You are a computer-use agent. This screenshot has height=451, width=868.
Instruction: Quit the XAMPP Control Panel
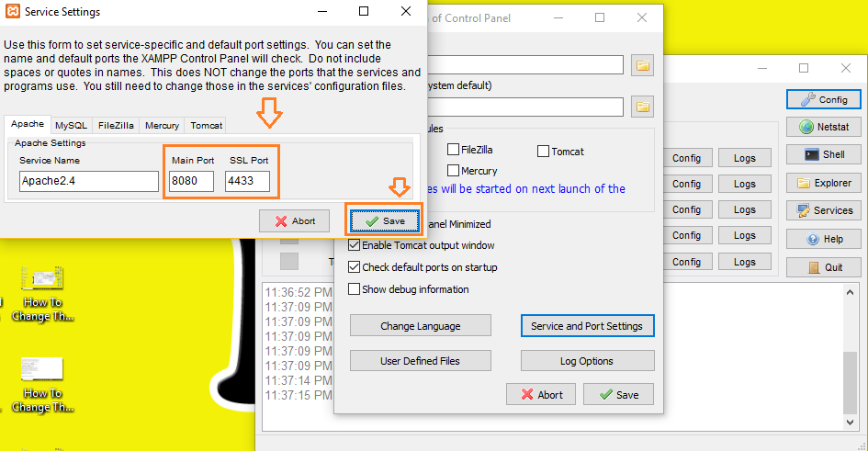[x=824, y=267]
